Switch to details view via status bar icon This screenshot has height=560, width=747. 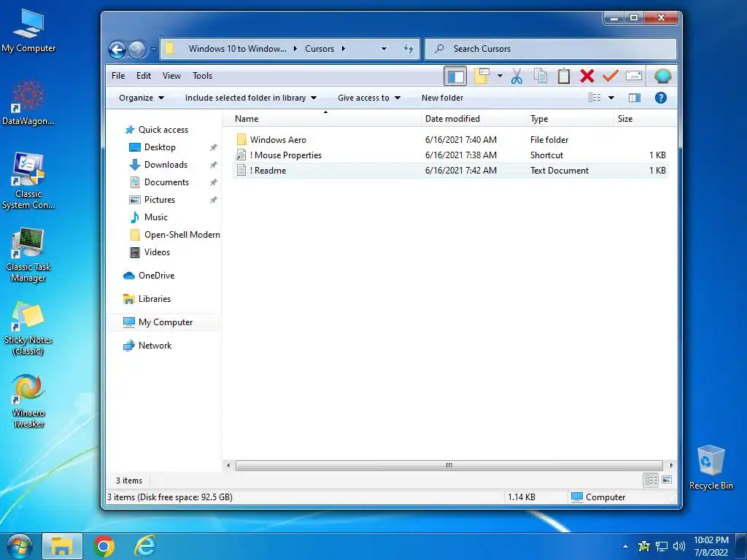click(x=651, y=480)
